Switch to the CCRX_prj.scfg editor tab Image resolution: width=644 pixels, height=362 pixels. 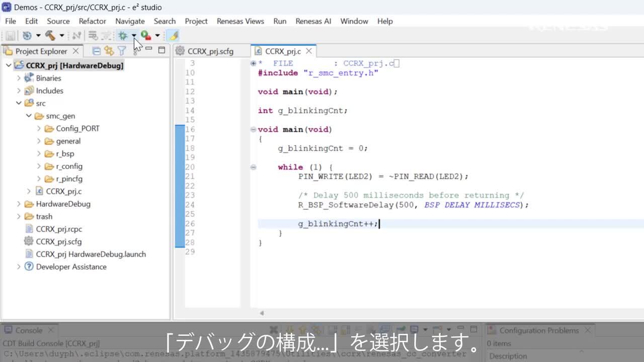tap(210, 51)
